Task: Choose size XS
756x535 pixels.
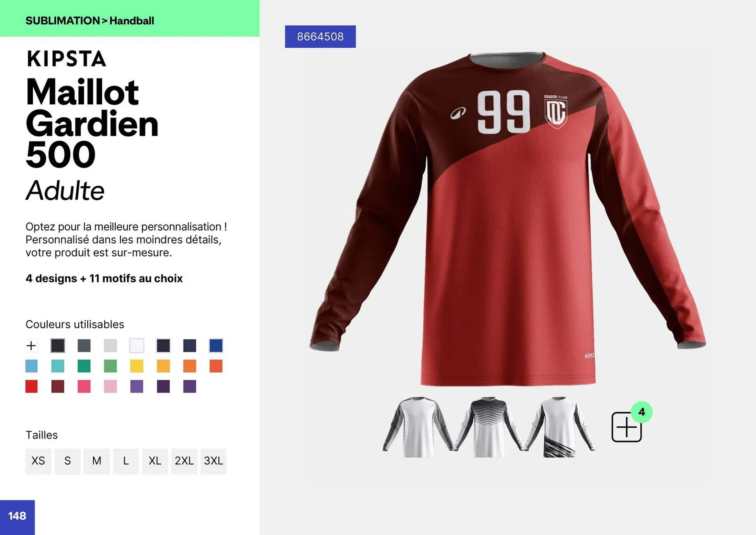Action: click(38, 461)
